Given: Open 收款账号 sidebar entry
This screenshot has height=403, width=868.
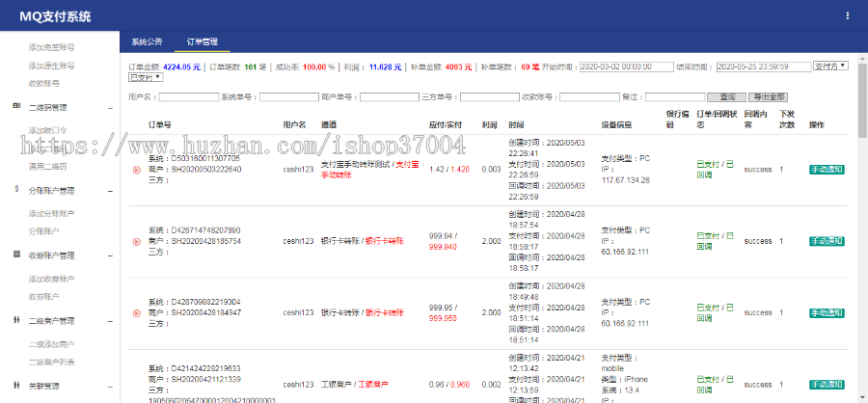Looking at the screenshot, I should (43, 83).
